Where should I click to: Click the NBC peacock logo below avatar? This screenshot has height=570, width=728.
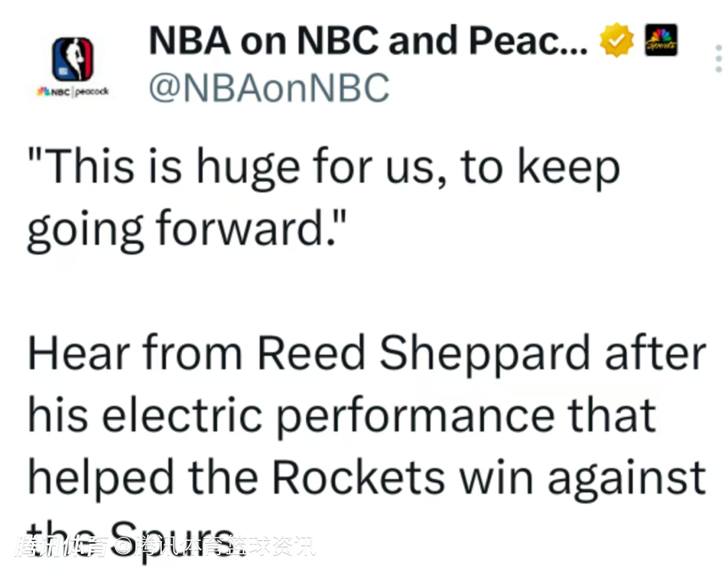pyautogui.click(x=73, y=90)
